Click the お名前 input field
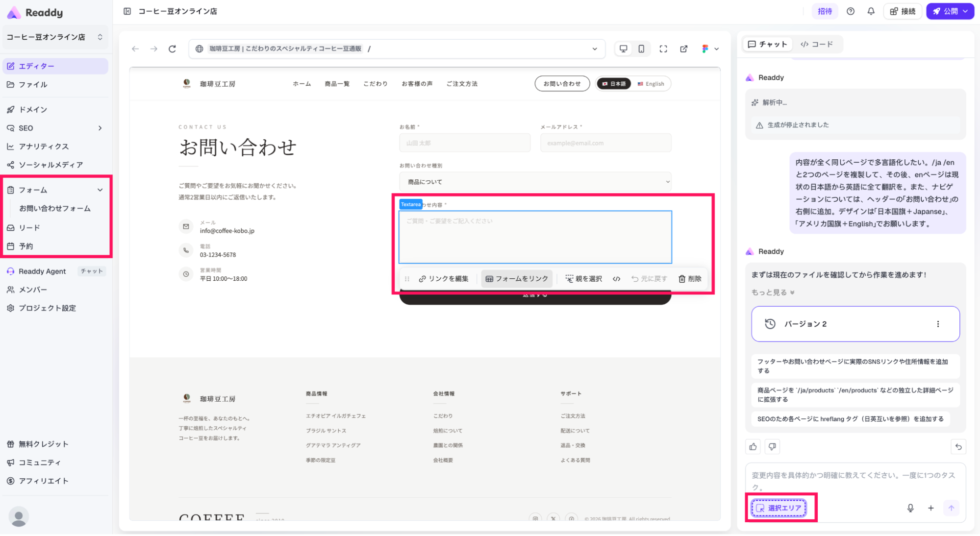The width and height of the screenshot is (980, 536). 465,143
